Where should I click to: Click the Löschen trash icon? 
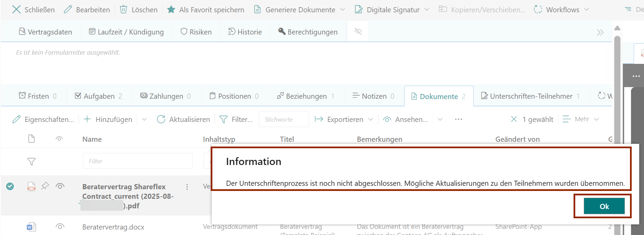pos(123,10)
